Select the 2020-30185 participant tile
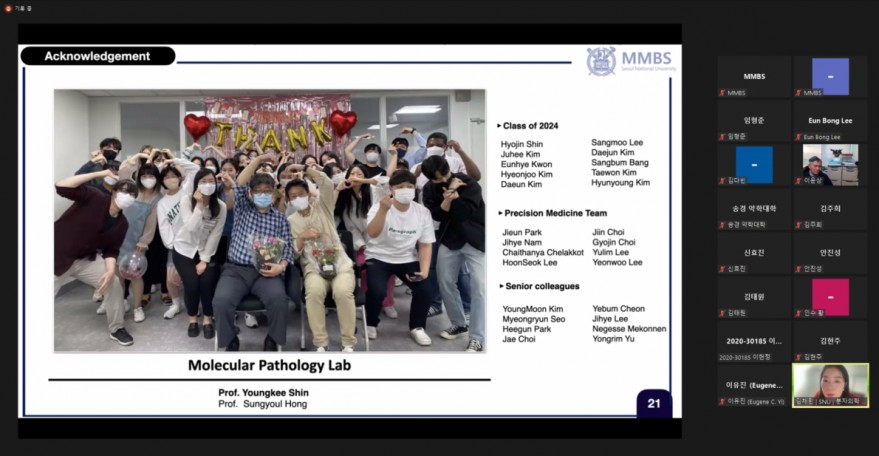879x456 pixels. point(755,342)
